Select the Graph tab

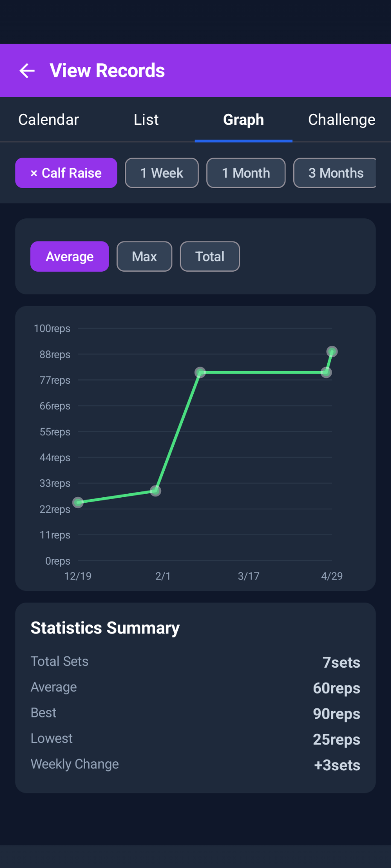(243, 120)
